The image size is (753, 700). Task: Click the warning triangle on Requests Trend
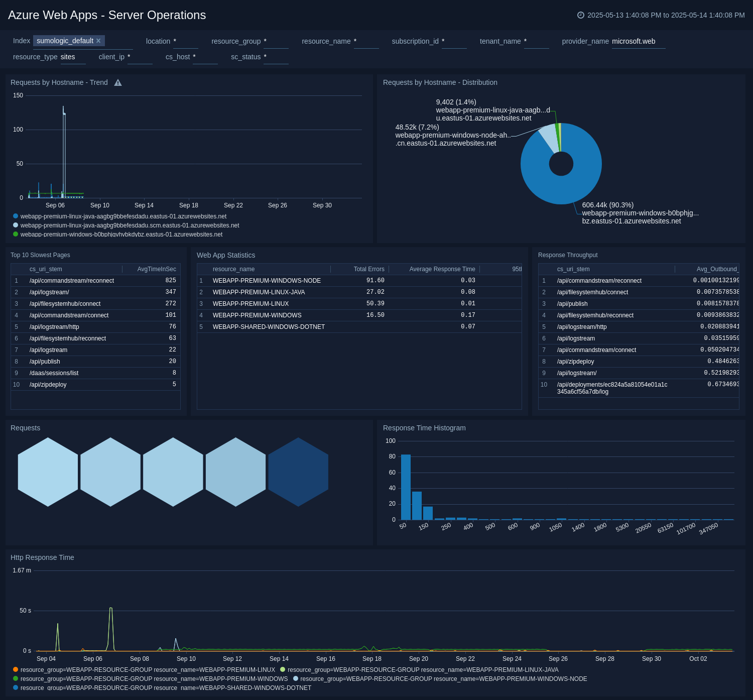click(118, 82)
